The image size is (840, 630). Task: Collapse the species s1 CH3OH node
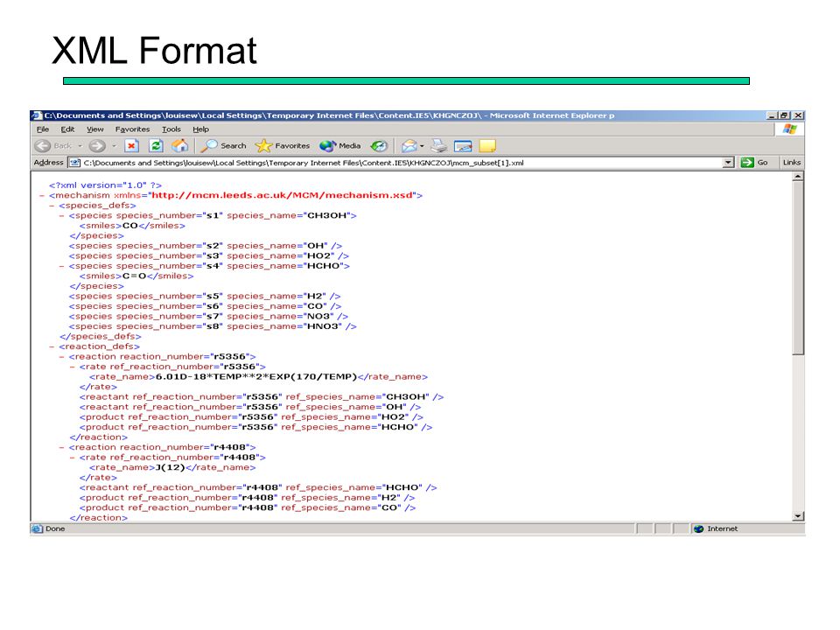[61, 216]
